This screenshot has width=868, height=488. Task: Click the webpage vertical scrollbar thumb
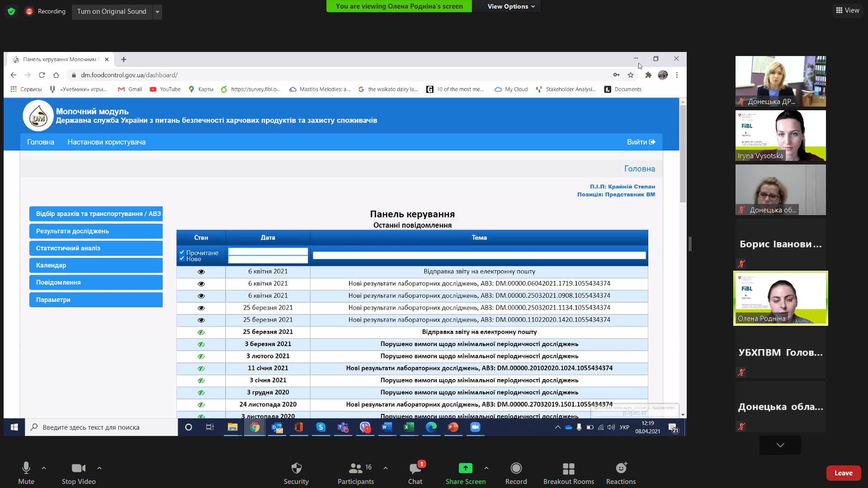click(683, 154)
